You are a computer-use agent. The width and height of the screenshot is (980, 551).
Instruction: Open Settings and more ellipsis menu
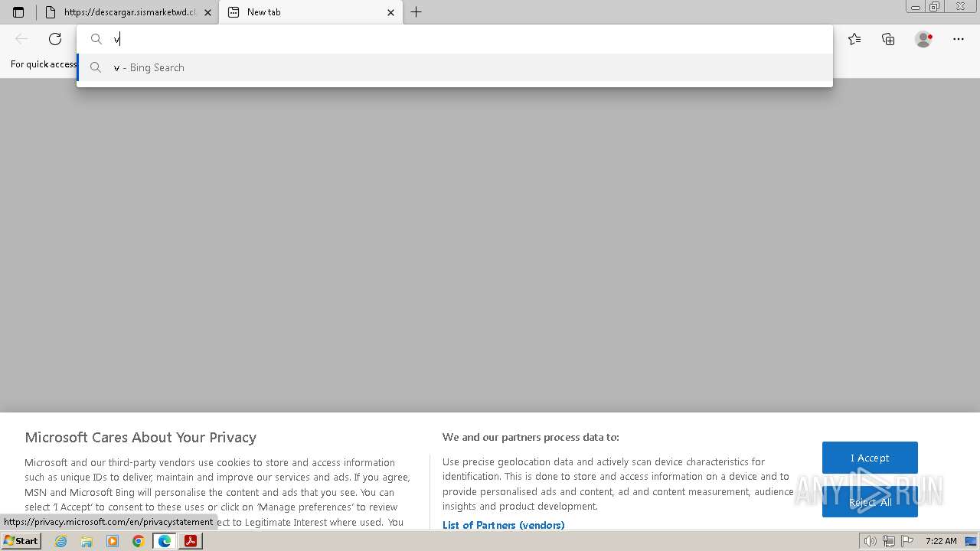tap(959, 39)
